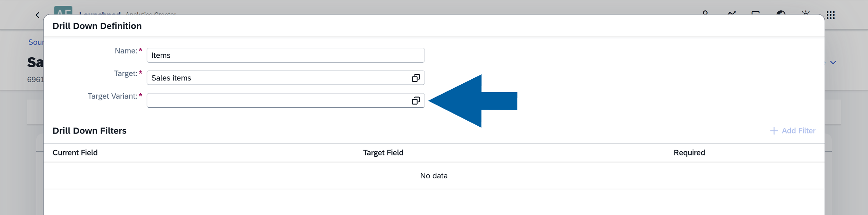The image size is (868, 215).
Task: Sort by the Current Field column header
Action: [75, 152]
